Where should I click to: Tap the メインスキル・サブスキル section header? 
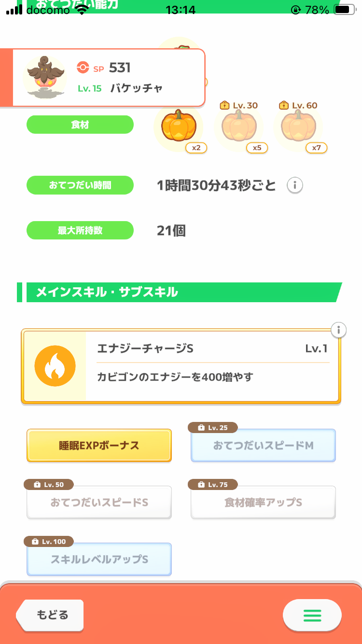(x=179, y=292)
